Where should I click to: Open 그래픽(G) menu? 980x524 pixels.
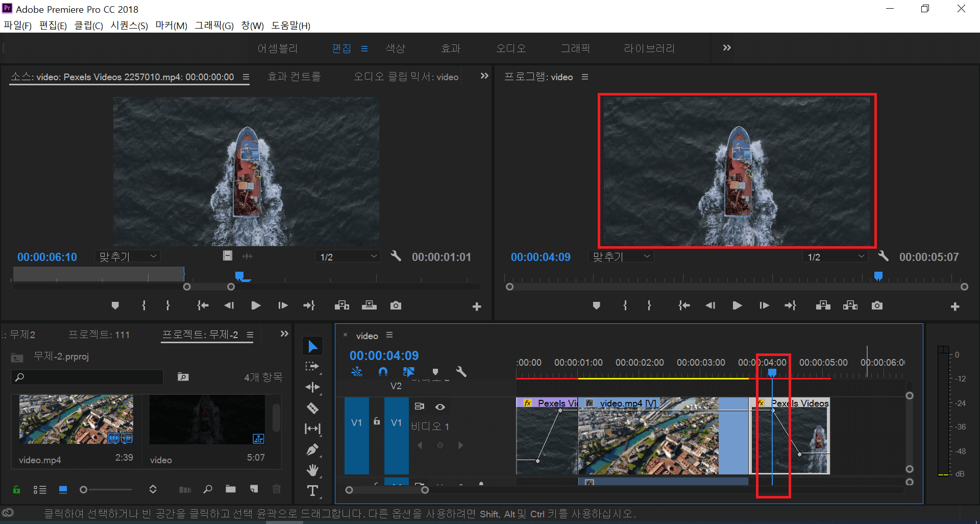point(214,26)
